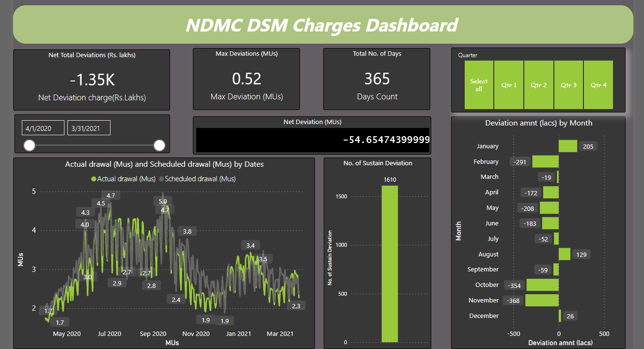Viewport: 644px width, 349px height.
Task: Select the Qtr 1 quarter slicer button
Action: pos(509,85)
